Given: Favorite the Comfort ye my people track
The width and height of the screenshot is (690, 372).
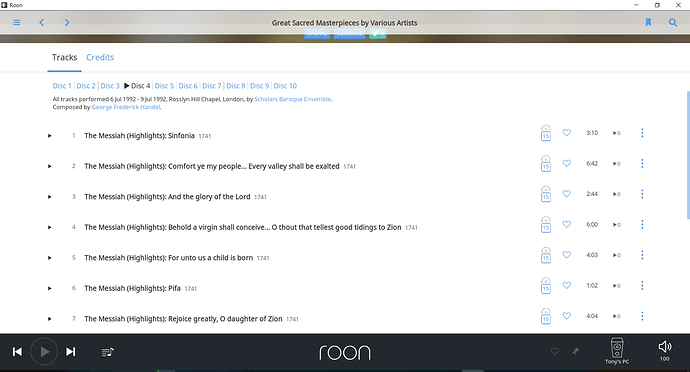Looking at the screenshot, I should tap(567, 163).
